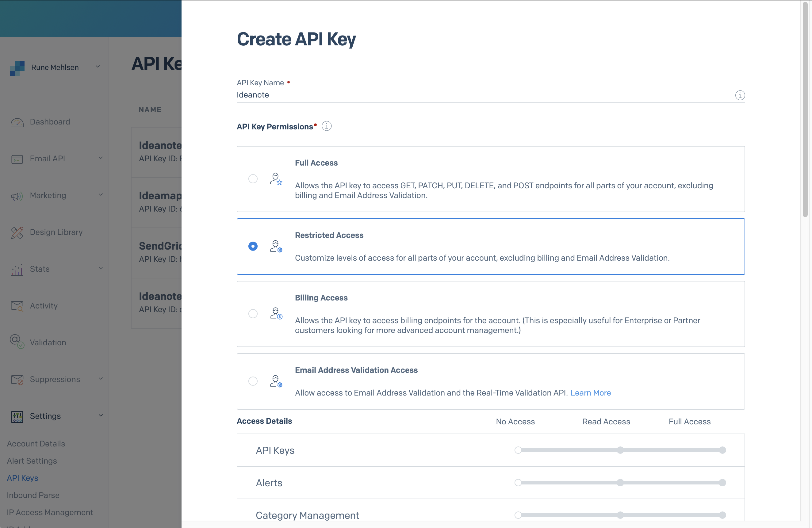Viewport: 812px width, 528px height.
Task: Select the Dashboard icon in the sidebar
Action: (x=17, y=122)
